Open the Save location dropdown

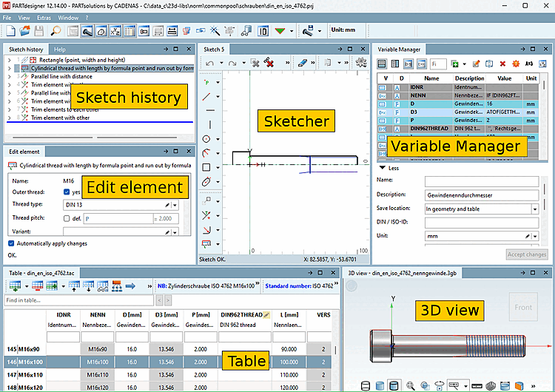point(535,209)
